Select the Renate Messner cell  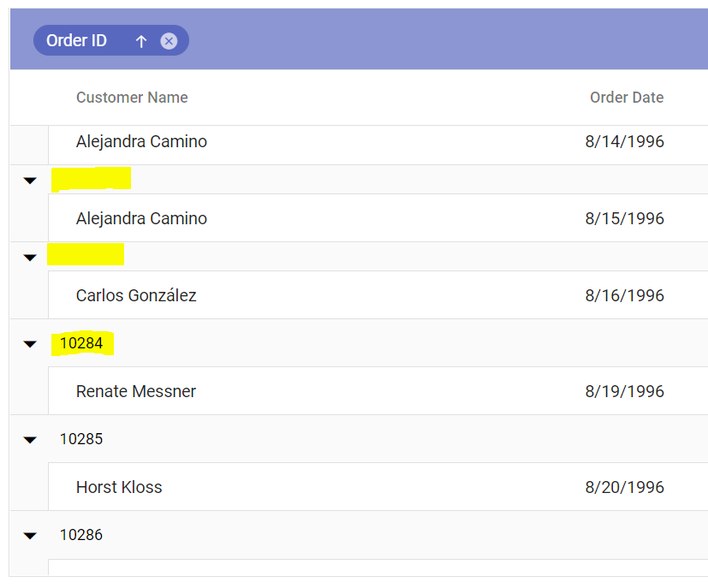pos(136,392)
